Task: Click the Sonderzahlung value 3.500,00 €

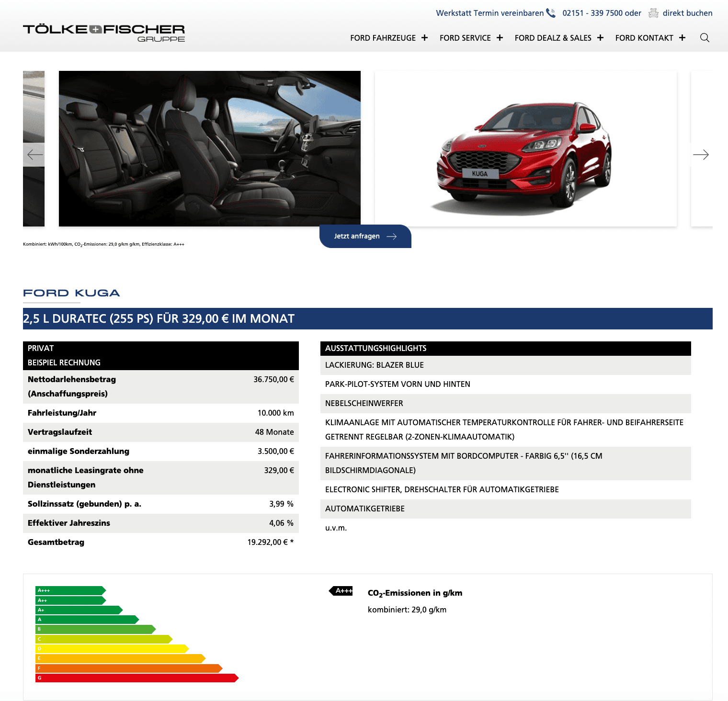Action: point(275,451)
